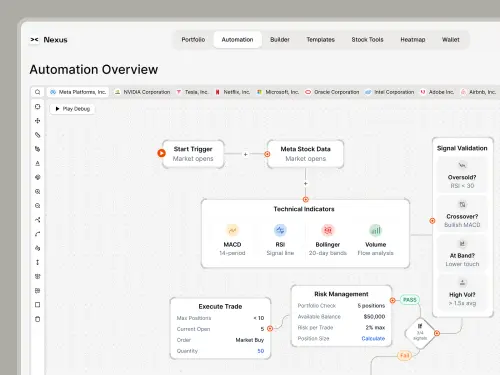This screenshot has height=375, width=500.
Task: Click the Quantity value 50
Action: coord(261,351)
